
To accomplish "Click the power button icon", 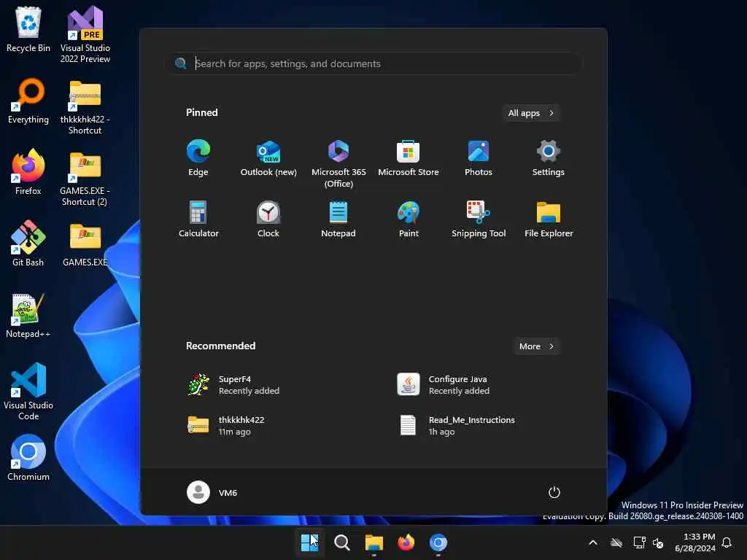I will (554, 492).
